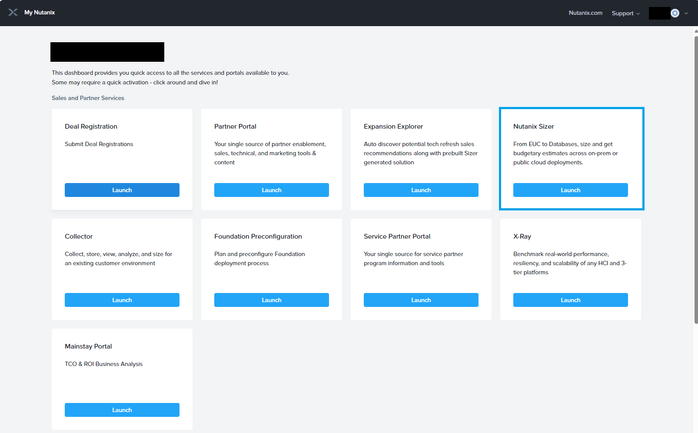The width and height of the screenshot is (698, 433).
Task: Launch X-Ray
Action: point(571,300)
